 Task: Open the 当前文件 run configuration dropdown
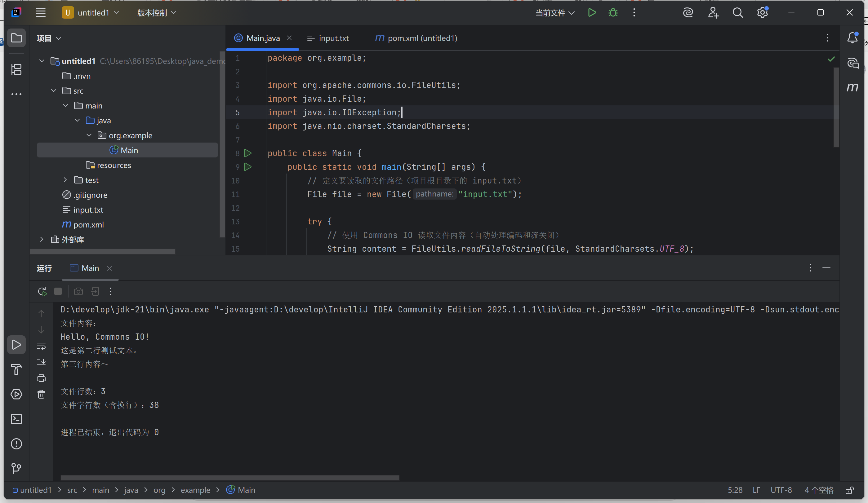[554, 13]
